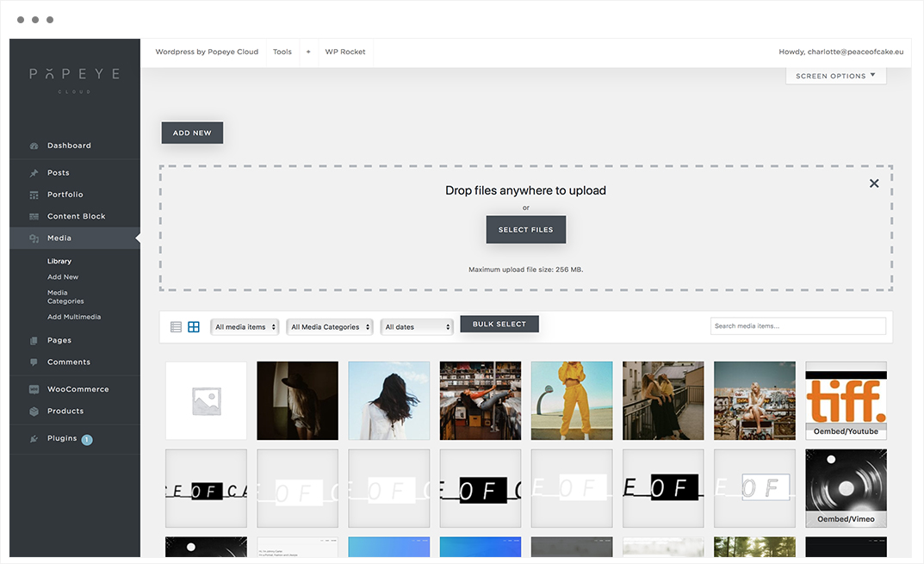Screen dimensions: 924x564
Task: Select woman with windblown hair thumbnail
Action: tap(389, 400)
